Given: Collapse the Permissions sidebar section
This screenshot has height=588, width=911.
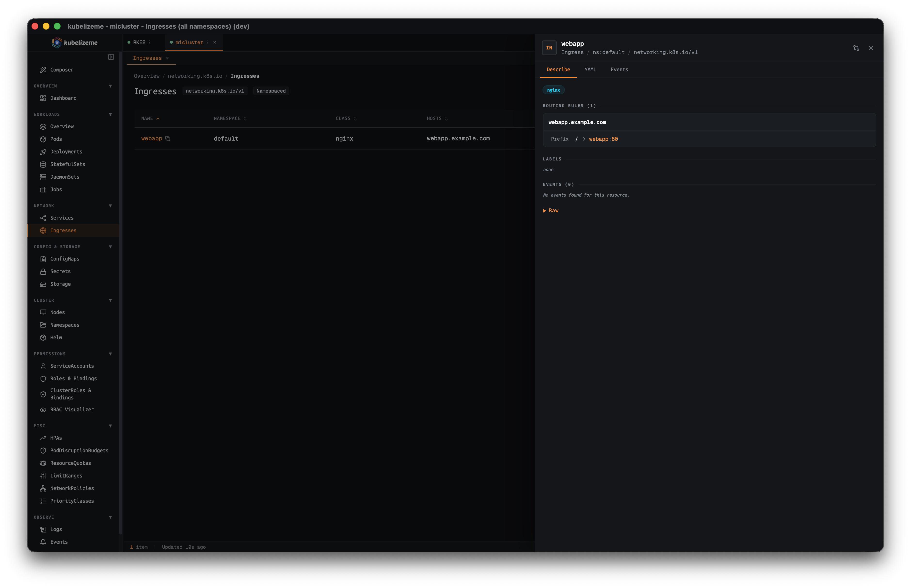Looking at the screenshot, I should point(110,354).
